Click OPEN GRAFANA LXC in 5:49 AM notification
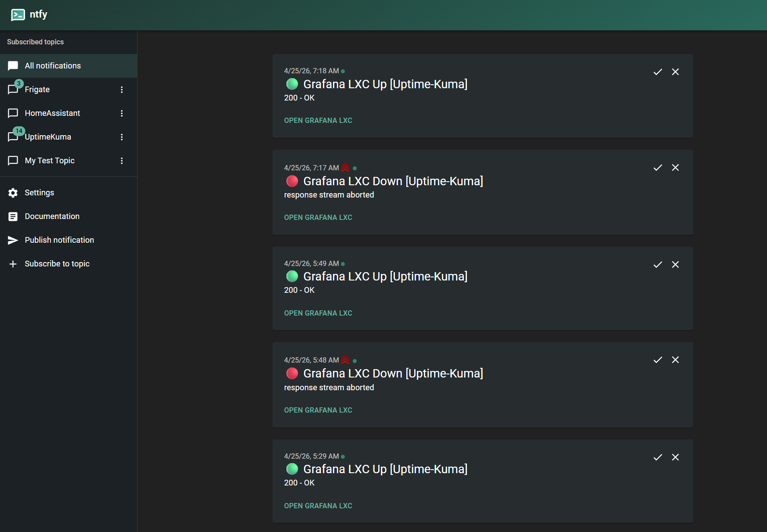767x532 pixels. point(318,313)
